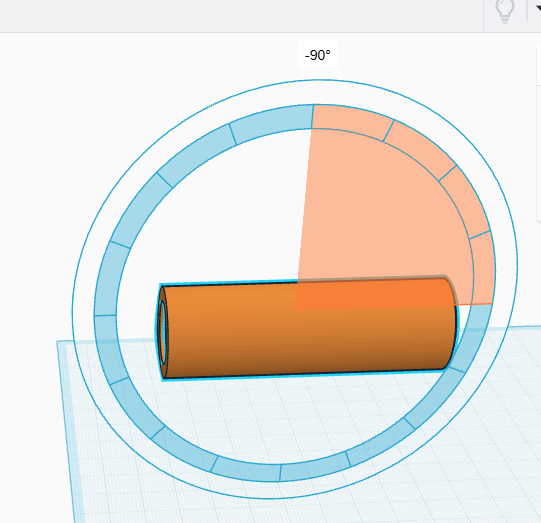Click the hollow end of the cylinder
This screenshot has height=523, width=541.
tap(162, 333)
